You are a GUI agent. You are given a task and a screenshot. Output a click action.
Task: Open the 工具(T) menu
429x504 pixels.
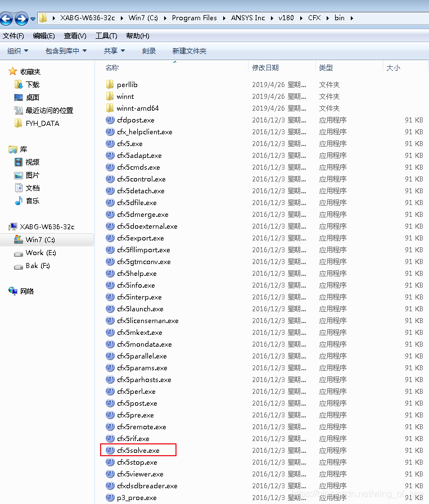106,35
